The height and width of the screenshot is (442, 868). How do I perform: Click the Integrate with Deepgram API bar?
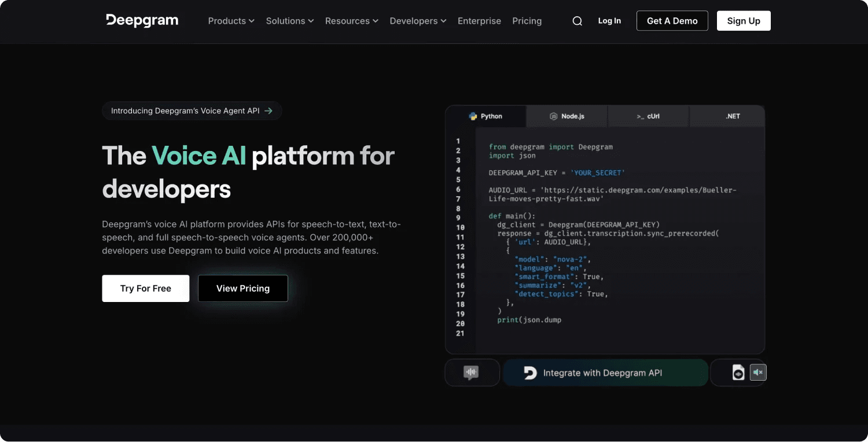pyautogui.click(x=605, y=373)
